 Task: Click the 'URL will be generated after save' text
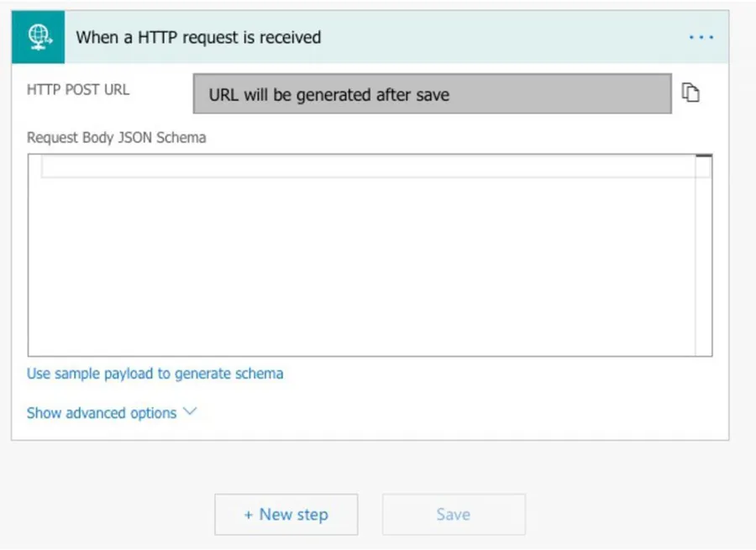328,95
